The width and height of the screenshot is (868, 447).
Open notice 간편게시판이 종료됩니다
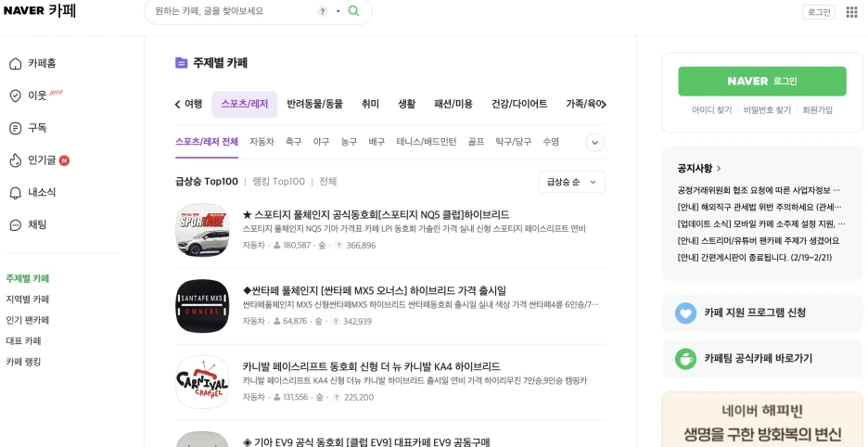pyautogui.click(x=755, y=258)
